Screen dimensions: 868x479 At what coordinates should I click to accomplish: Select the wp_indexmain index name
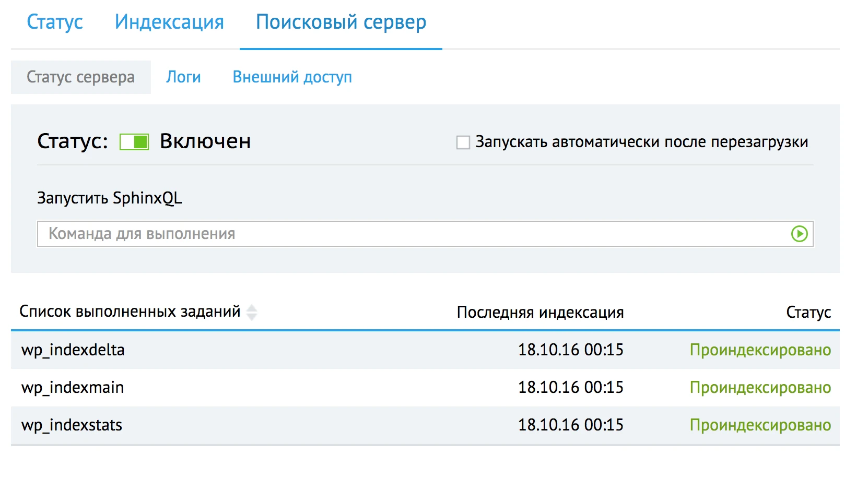pos(73,387)
